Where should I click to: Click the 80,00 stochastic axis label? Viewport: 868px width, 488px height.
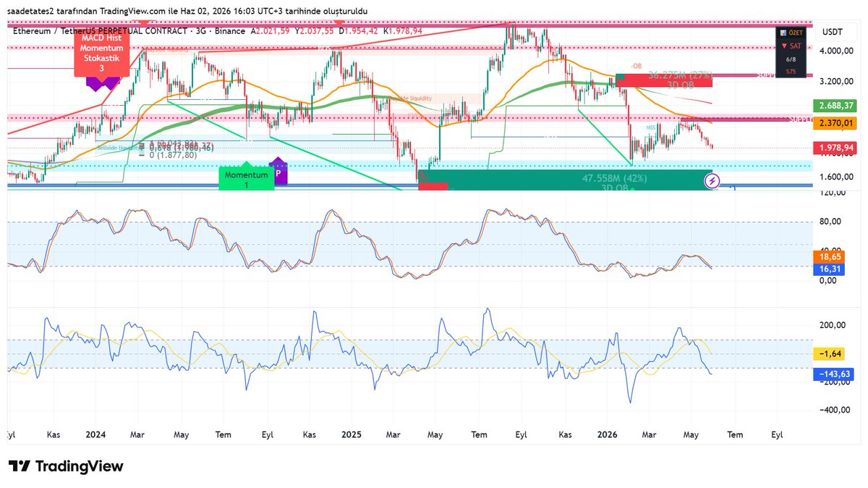[829, 222]
